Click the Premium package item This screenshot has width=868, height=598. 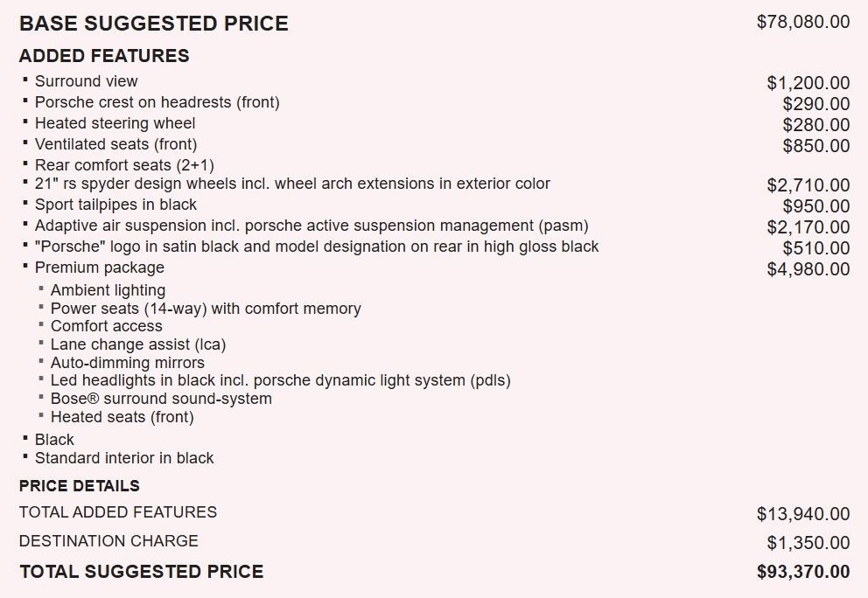click(100, 268)
